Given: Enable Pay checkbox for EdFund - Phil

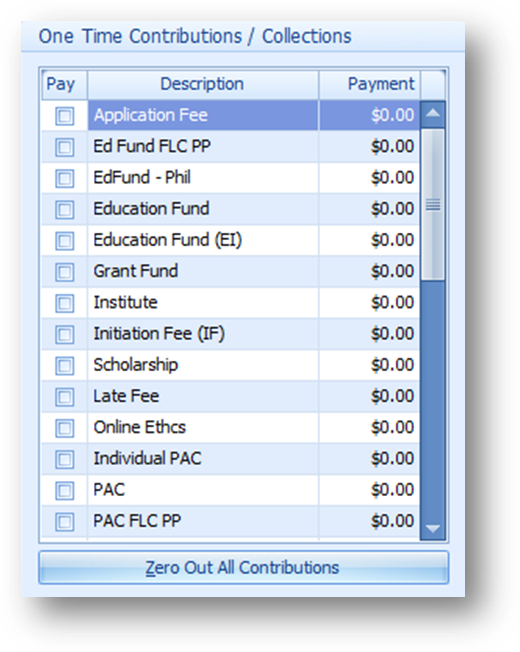Looking at the screenshot, I should (64, 178).
